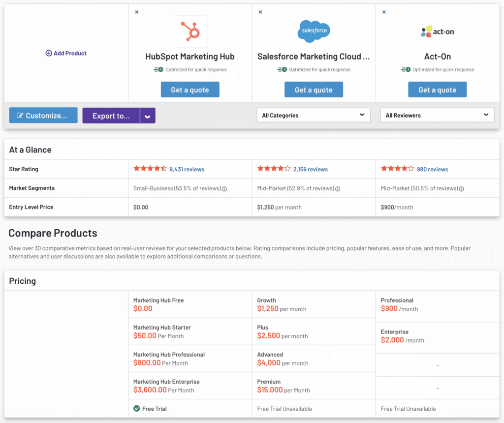504x423 pixels.
Task: Select Act-On Enterprise $2,000 /month plan
Action: point(438,338)
